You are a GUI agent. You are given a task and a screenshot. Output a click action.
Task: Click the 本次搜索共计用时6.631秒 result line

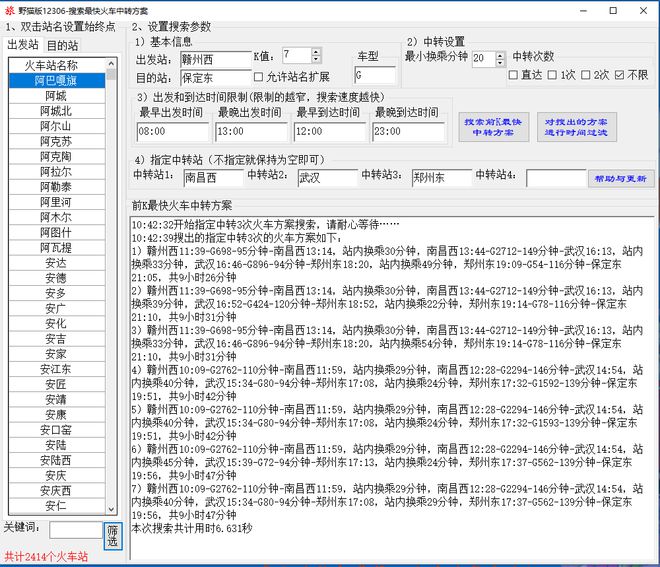click(192, 528)
